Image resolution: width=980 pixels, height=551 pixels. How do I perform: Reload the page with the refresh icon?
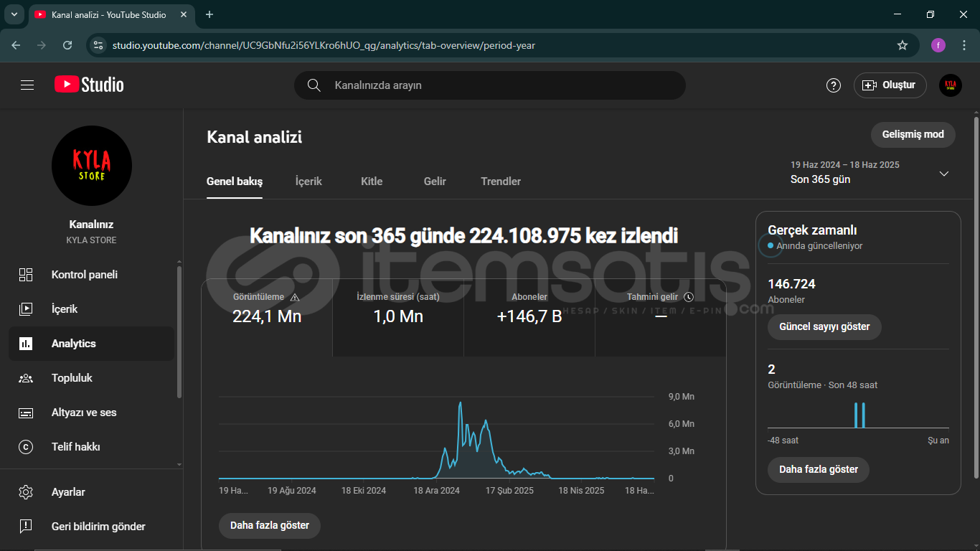click(x=67, y=45)
